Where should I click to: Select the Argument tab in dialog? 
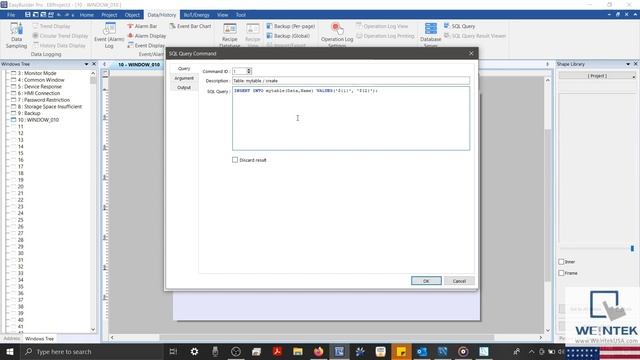[184, 78]
